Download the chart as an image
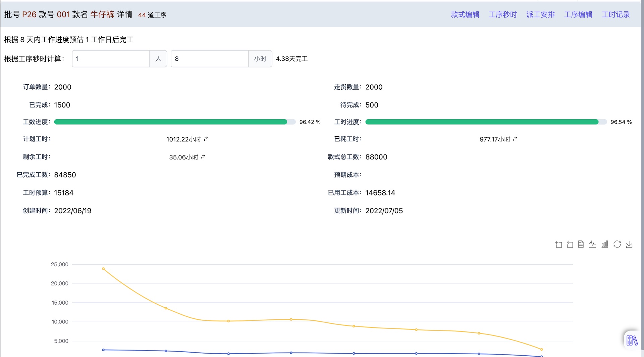 pyautogui.click(x=629, y=244)
